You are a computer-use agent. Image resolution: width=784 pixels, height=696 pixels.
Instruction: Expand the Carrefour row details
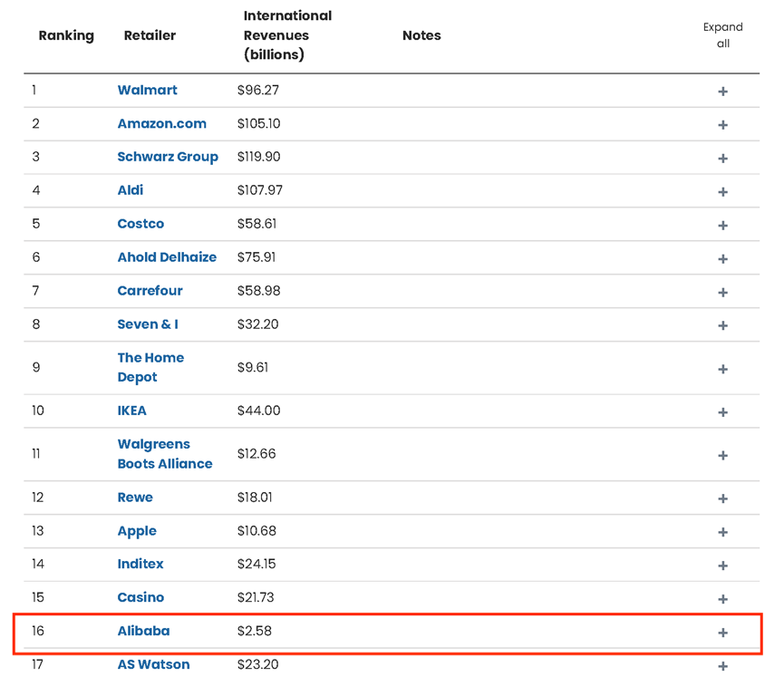click(x=722, y=293)
